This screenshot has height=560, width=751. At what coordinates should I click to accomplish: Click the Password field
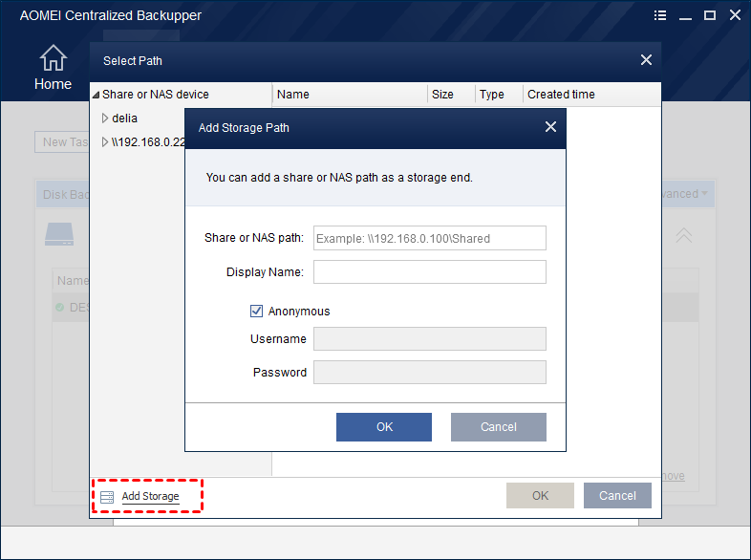(430, 372)
